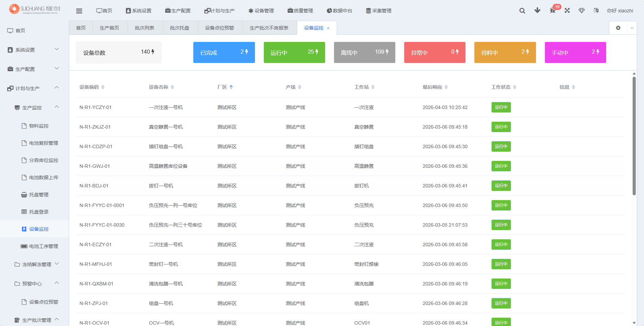Open 首页 in left sidebar

click(34, 31)
